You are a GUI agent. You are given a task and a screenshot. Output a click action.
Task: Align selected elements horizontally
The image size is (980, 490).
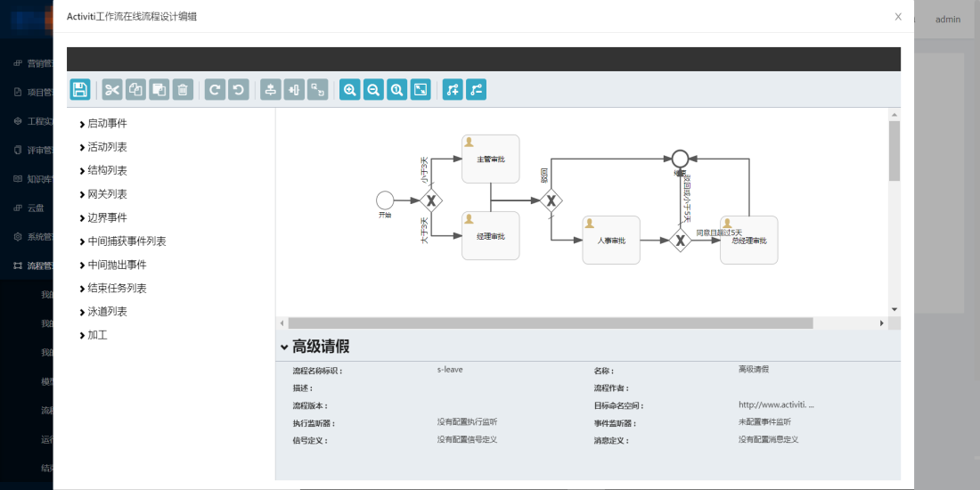pyautogui.click(x=294, y=89)
